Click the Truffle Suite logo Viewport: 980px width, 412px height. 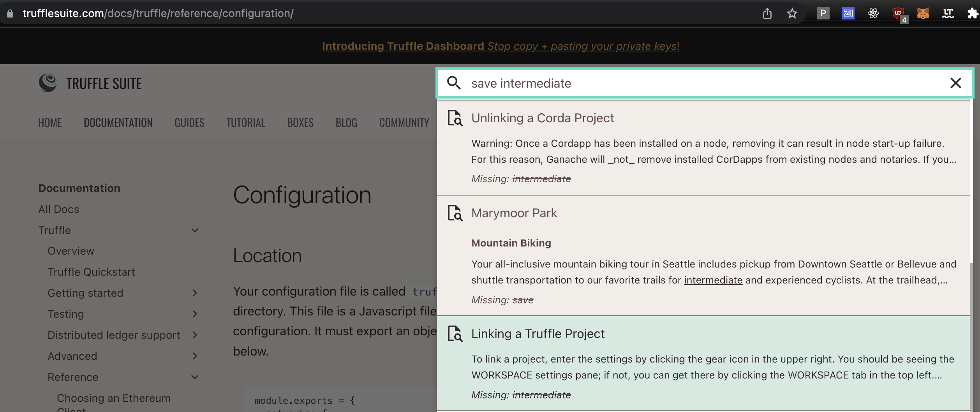48,83
